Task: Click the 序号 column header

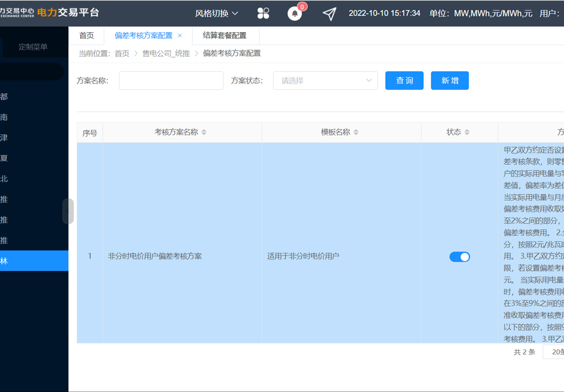Action: [90, 133]
